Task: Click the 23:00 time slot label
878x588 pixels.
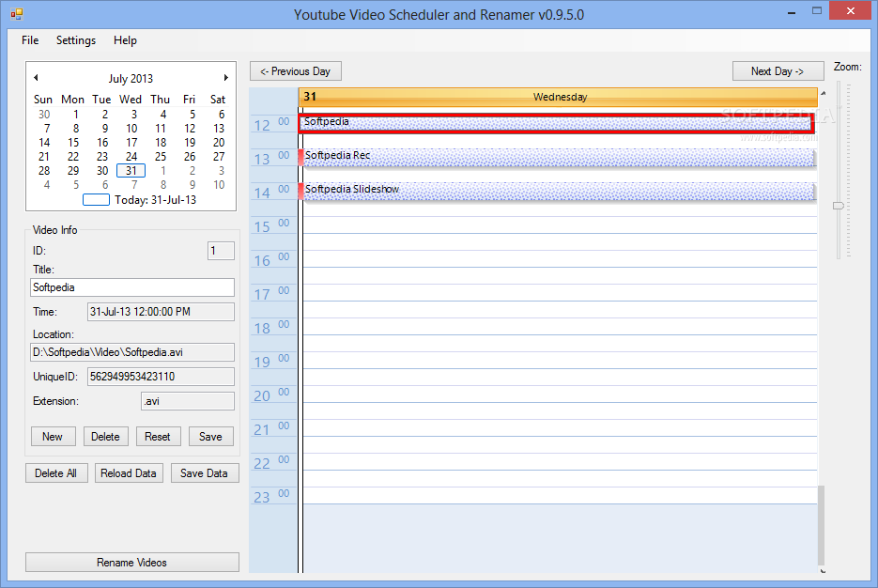Action: coord(272,496)
